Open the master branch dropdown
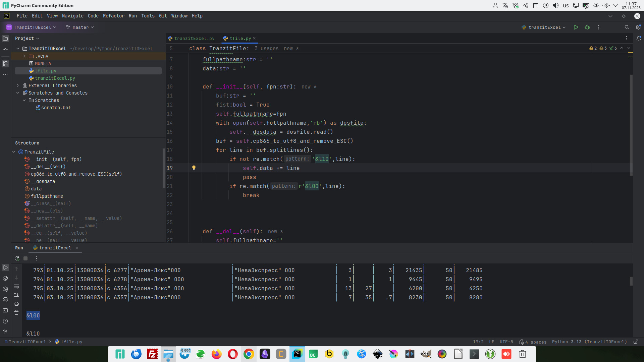644x362 pixels. point(80,27)
